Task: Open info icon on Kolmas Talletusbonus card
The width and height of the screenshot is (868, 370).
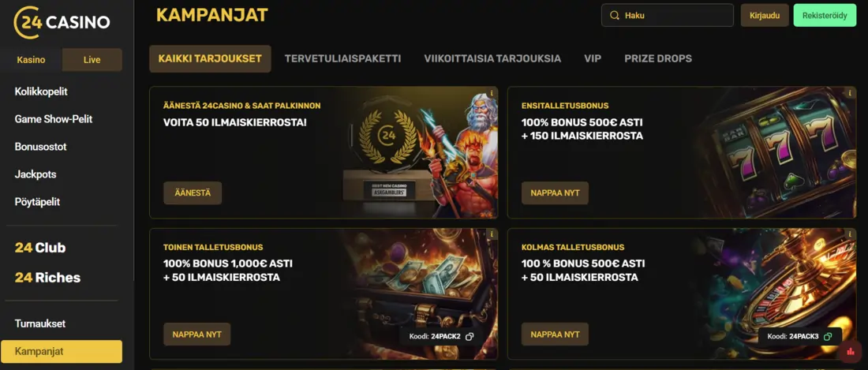Action: click(x=850, y=234)
